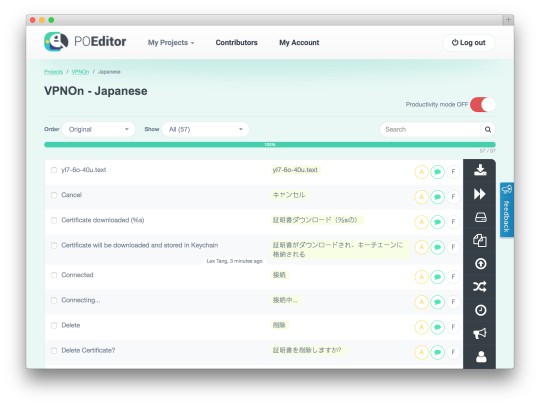Open the Order dropdown showing Original
This screenshot has width=540, height=406.
[98, 129]
